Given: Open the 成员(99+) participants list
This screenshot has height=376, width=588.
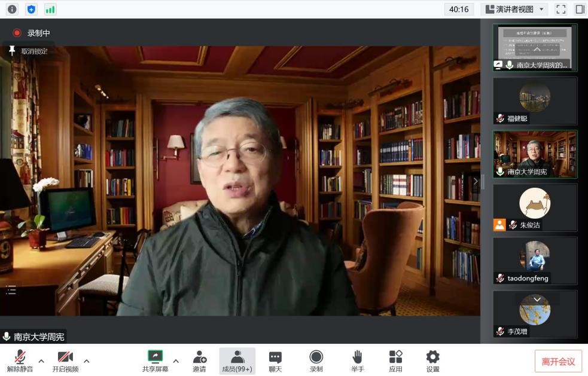Looking at the screenshot, I should coord(237,361).
